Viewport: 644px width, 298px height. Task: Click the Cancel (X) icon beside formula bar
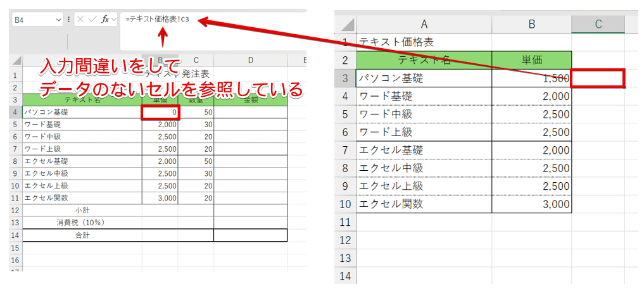[81, 19]
